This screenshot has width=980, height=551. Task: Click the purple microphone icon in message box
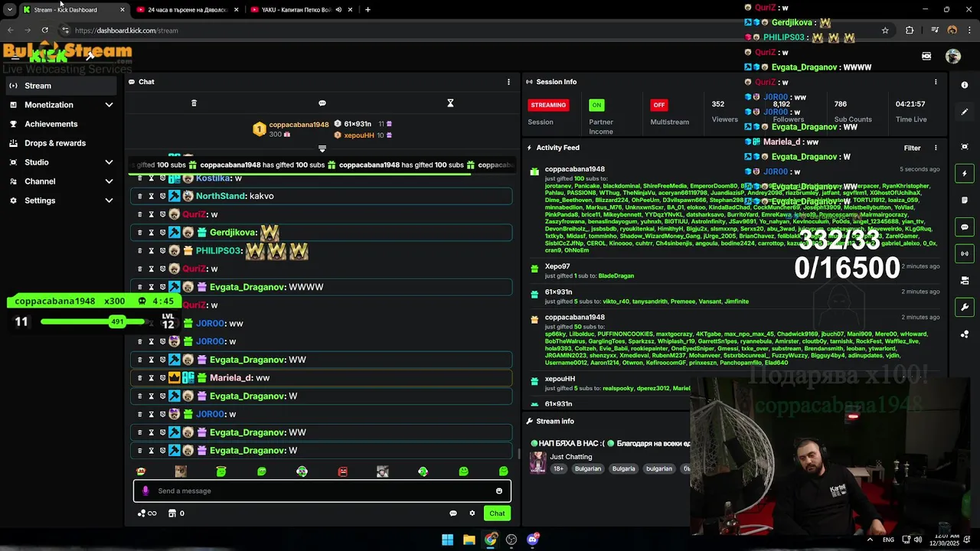click(x=145, y=491)
